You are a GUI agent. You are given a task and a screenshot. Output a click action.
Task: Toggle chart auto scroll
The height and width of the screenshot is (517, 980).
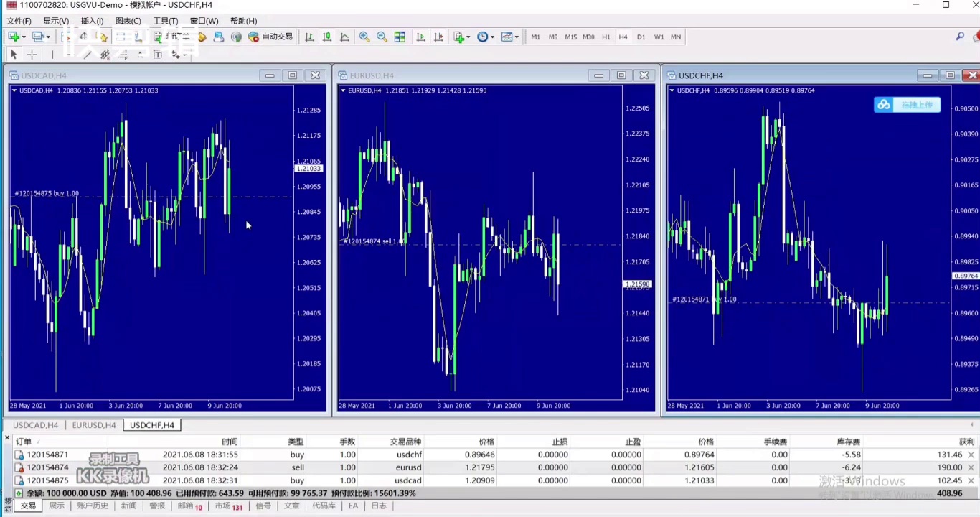[x=420, y=37]
